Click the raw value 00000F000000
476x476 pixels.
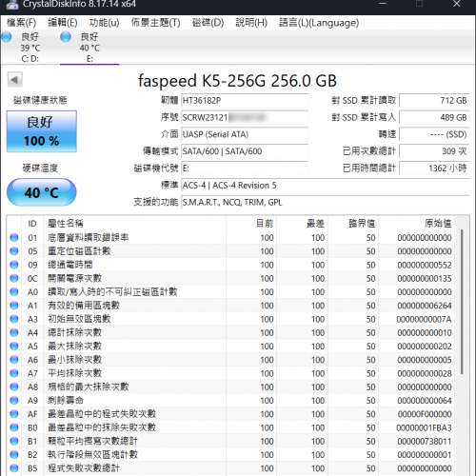pyautogui.click(x=425, y=414)
